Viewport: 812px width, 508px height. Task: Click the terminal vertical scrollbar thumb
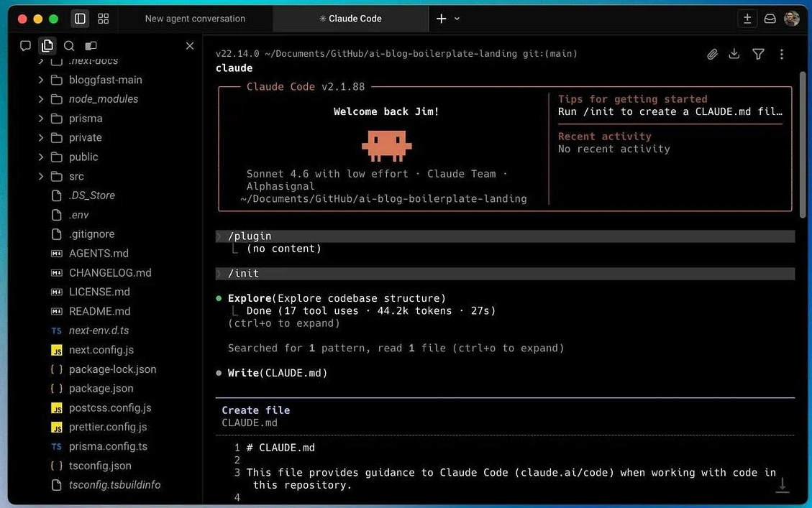803,145
